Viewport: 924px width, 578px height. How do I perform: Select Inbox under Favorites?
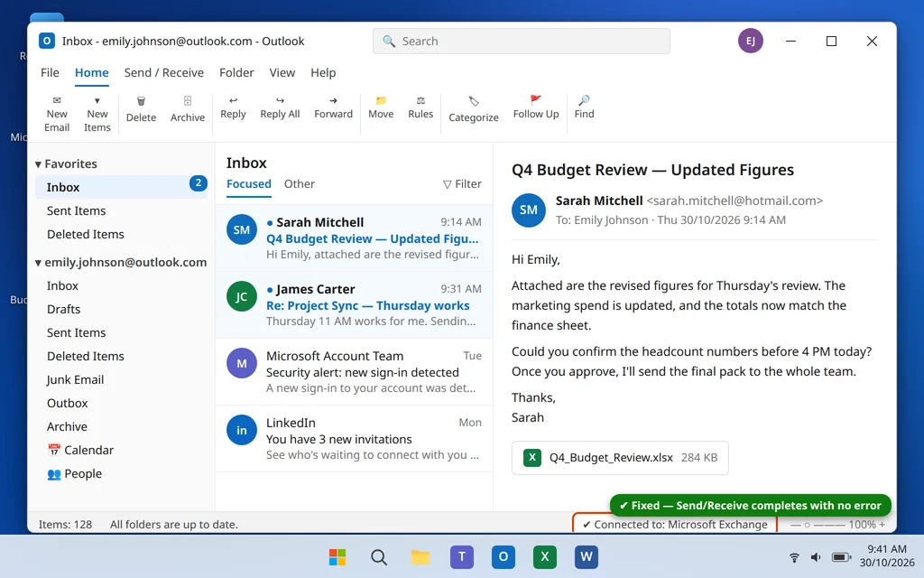tap(121, 187)
